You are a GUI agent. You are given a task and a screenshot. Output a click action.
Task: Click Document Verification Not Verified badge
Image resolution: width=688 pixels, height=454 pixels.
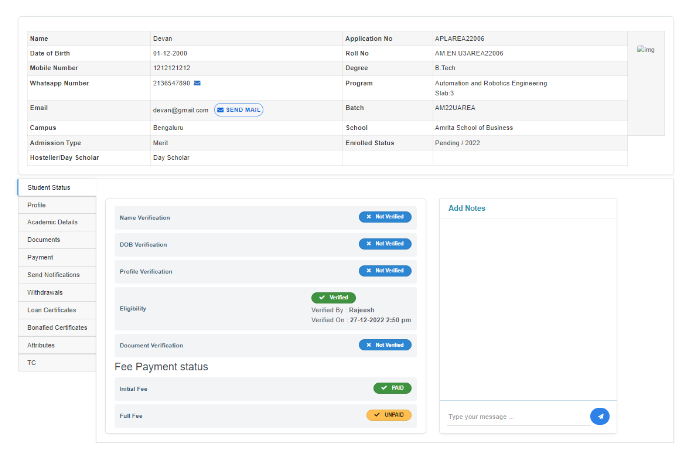tap(385, 345)
